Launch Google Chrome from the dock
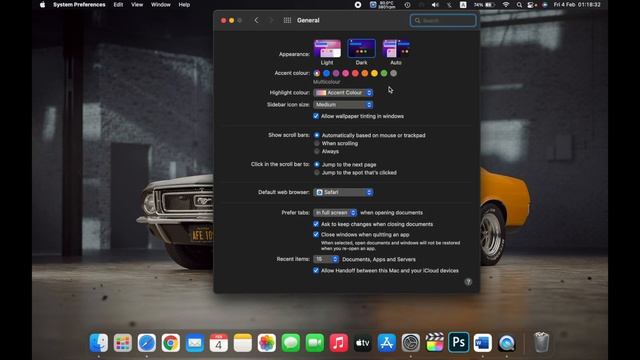Image resolution: width=640 pixels, height=360 pixels. (171, 342)
